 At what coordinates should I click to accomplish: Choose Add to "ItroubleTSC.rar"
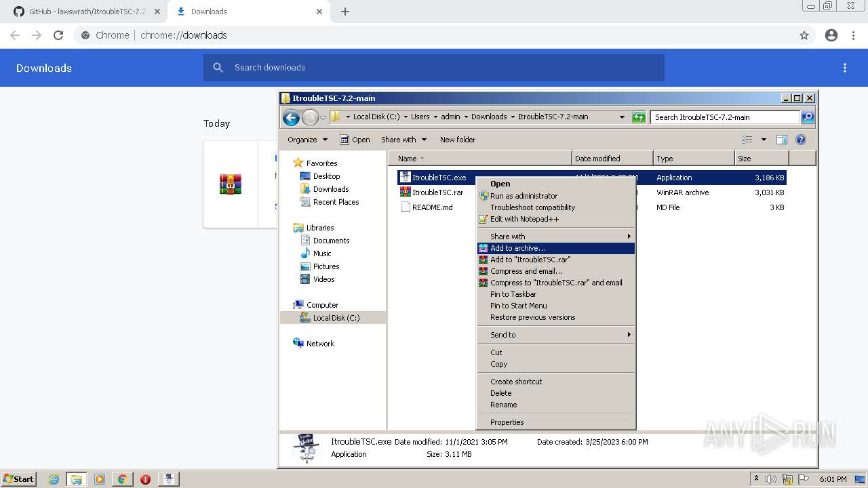coord(556,260)
